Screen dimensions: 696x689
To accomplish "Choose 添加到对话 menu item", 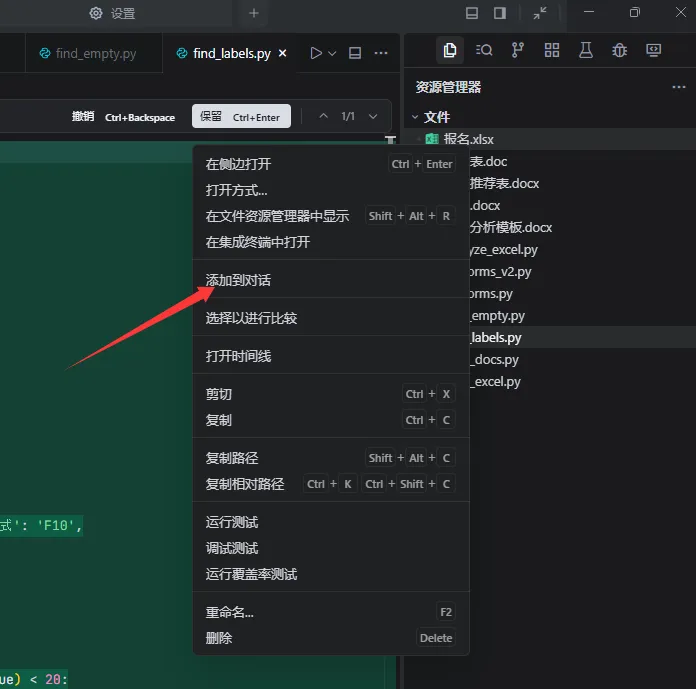I will coord(331,280).
